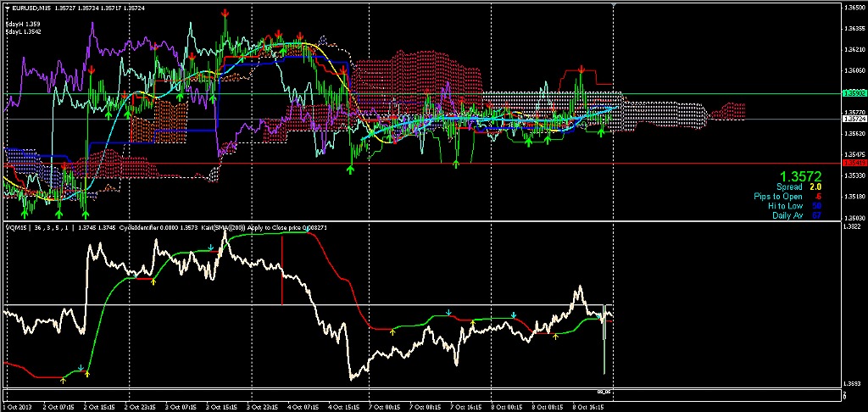
Task: Select the leftmost yellow up arrow in lower indicator
Action: pos(63,380)
